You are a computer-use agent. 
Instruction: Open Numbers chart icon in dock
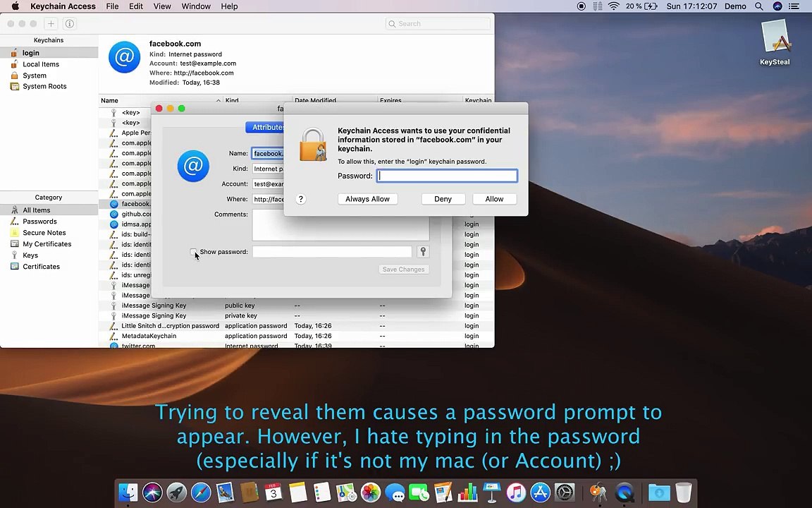click(467, 492)
